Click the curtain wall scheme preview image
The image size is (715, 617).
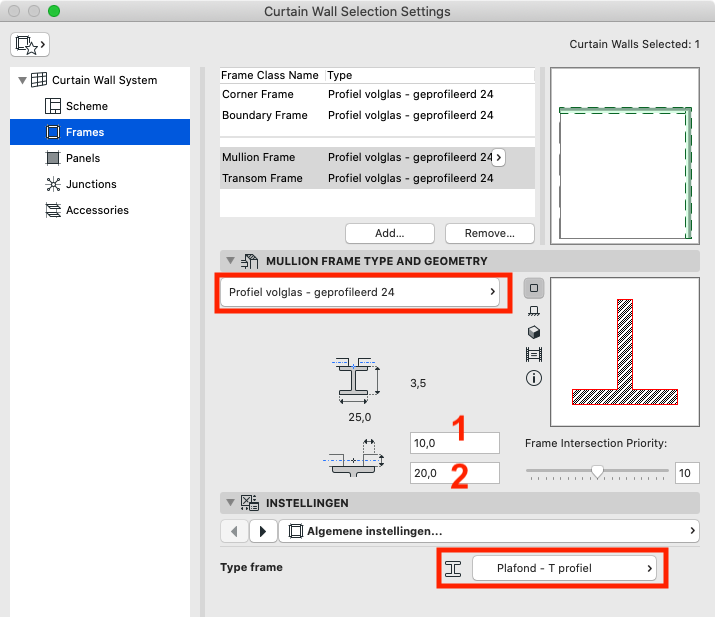625,156
